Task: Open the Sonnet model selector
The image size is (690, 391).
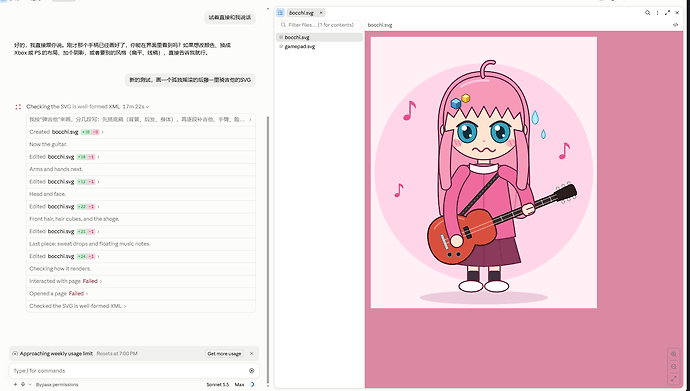Action: 218,384
